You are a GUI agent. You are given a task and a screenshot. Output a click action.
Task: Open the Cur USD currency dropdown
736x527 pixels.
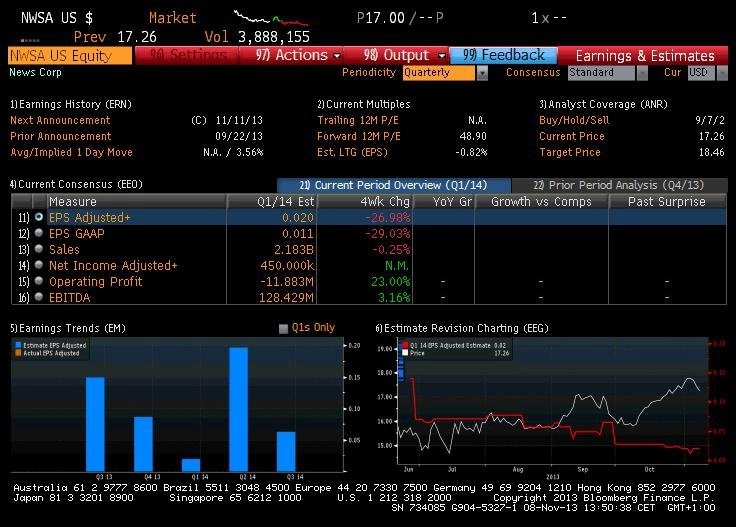(x=702, y=73)
